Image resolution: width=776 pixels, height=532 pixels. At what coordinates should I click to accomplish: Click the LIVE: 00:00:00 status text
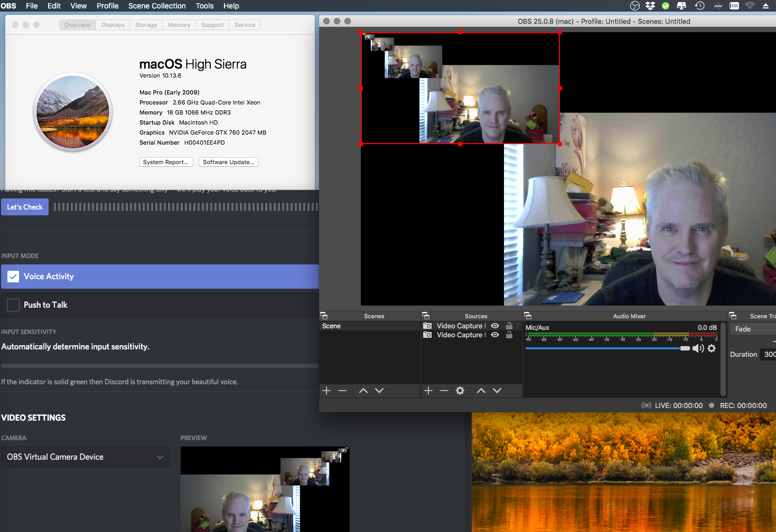[678, 405]
